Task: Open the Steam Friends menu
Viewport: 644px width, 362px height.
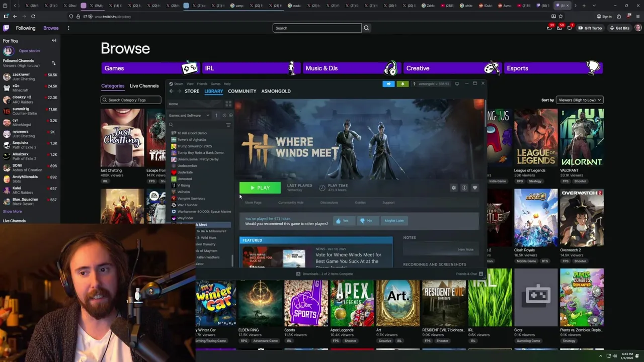Action: pos(202,84)
